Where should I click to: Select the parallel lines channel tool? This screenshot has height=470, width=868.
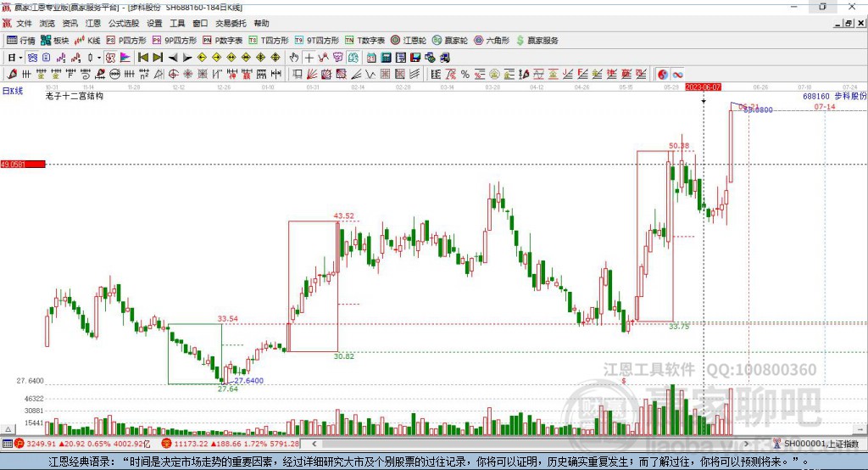click(x=415, y=75)
